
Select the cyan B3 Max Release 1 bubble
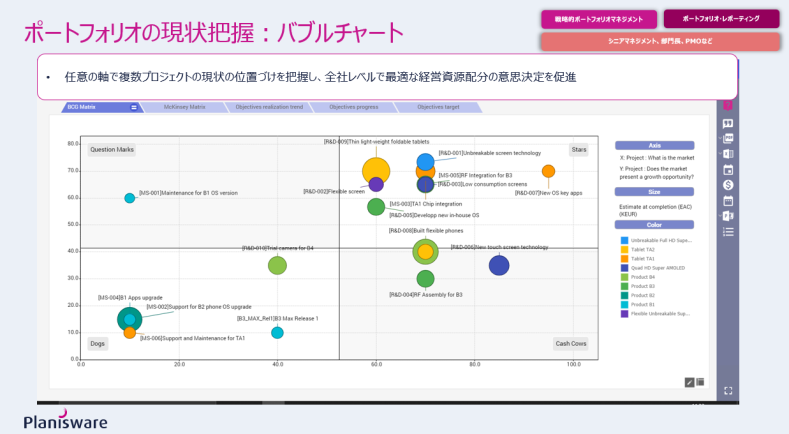[277, 333]
